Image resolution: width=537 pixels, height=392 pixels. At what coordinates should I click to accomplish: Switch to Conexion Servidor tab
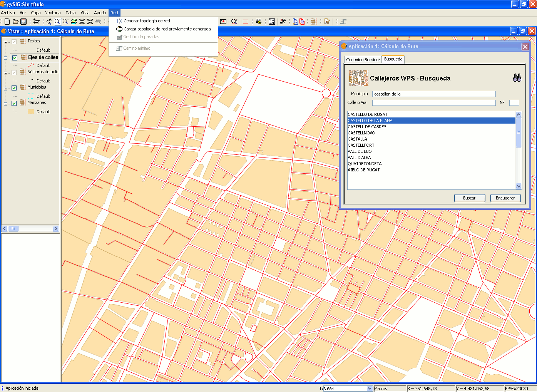click(x=363, y=60)
